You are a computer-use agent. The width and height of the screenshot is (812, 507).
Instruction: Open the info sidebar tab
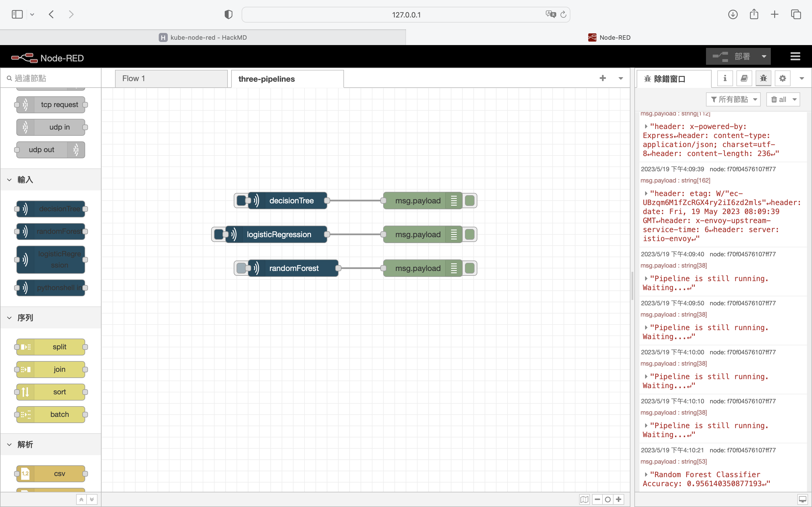tap(725, 79)
